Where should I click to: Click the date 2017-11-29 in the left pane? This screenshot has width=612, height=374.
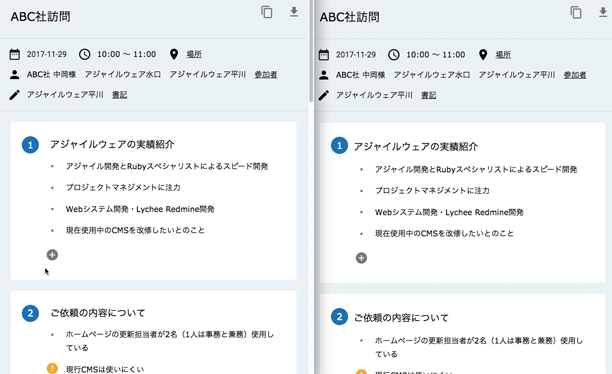click(47, 54)
